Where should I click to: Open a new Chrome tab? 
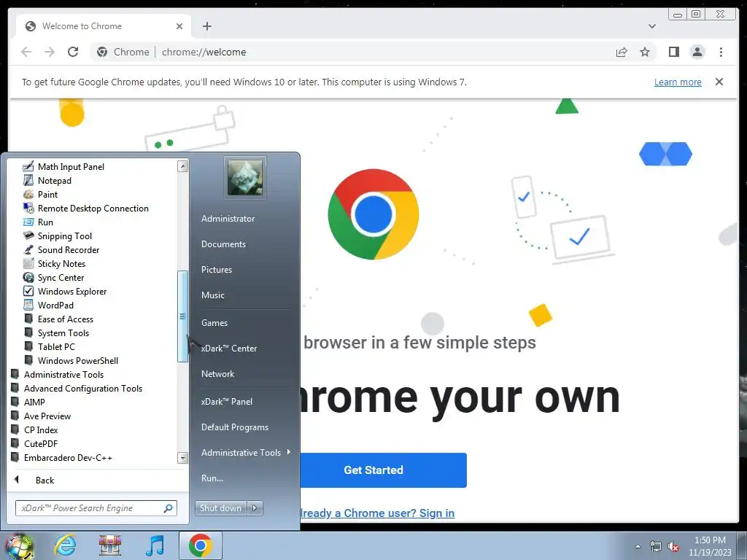206,26
